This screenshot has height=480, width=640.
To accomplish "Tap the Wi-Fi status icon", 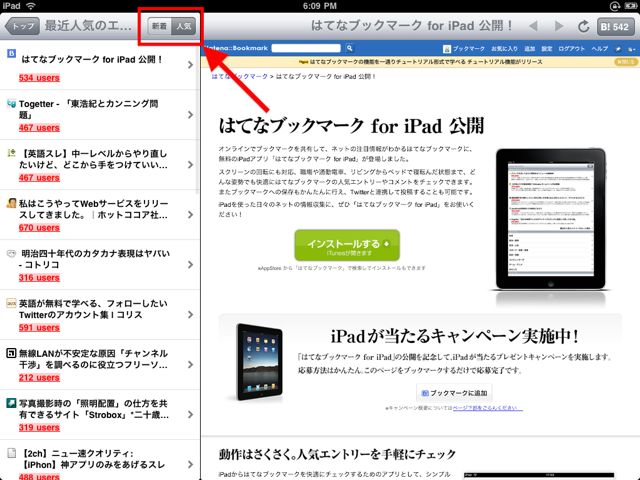I will click(x=31, y=6).
